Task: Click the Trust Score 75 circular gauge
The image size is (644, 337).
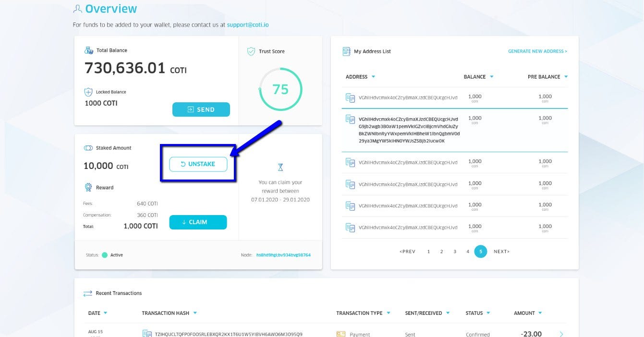Action: (x=280, y=89)
